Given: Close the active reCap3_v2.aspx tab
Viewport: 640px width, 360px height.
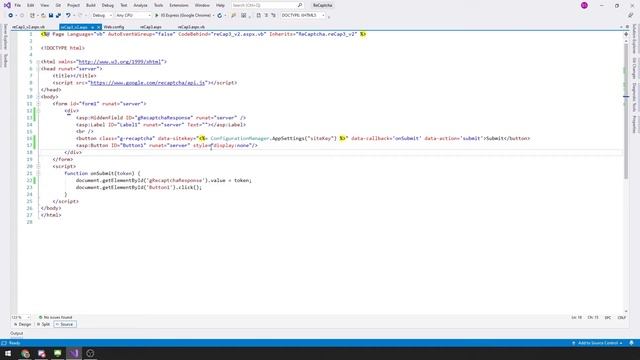Looking at the screenshot, I should click(98, 27).
